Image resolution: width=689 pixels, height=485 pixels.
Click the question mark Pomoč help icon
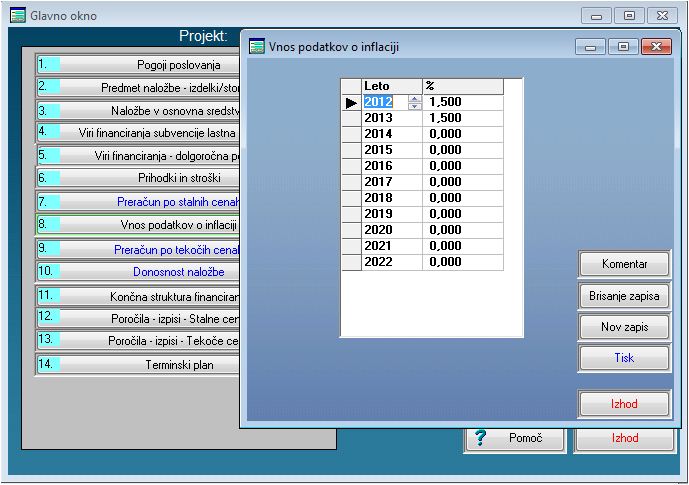481,438
